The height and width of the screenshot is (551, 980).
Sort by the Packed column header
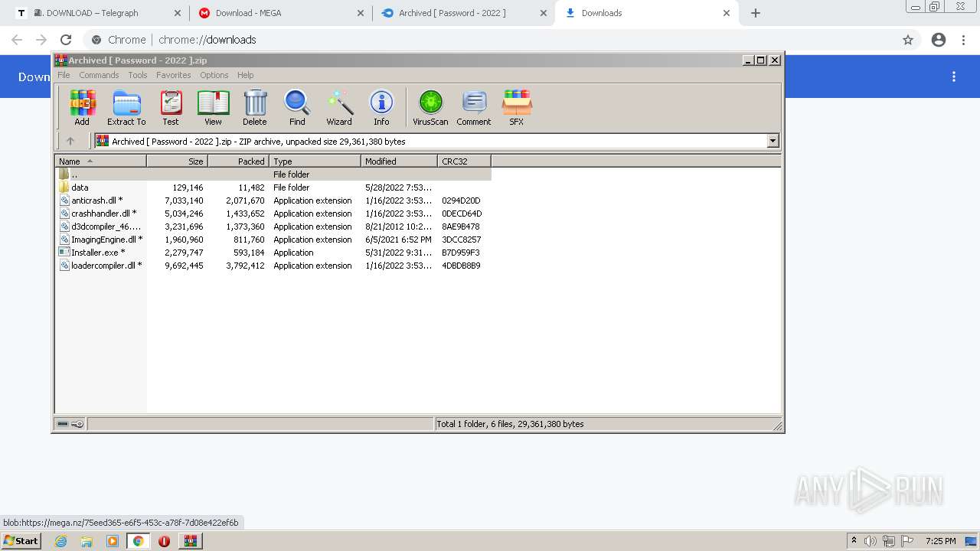238,161
